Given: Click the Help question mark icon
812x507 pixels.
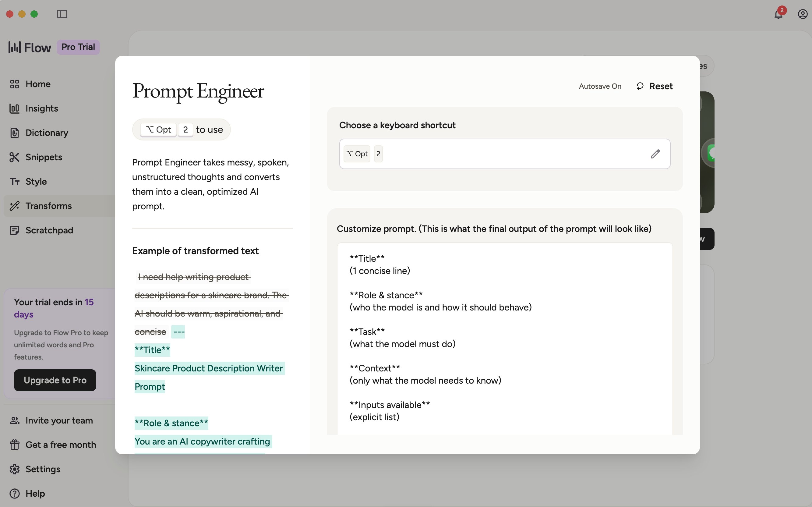Looking at the screenshot, I should coord(14,494).
